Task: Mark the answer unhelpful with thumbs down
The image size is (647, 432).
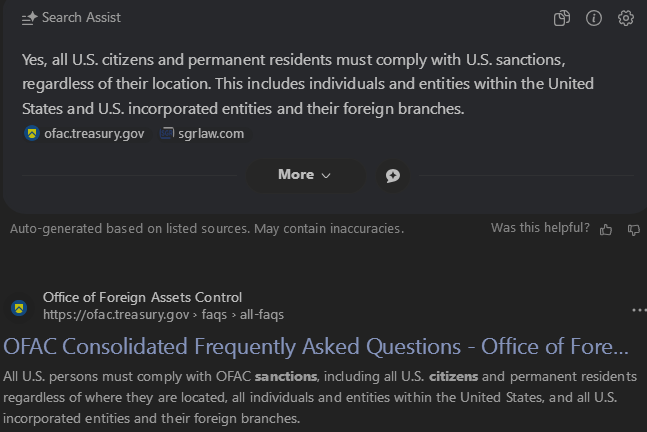Action: point(633,229)
